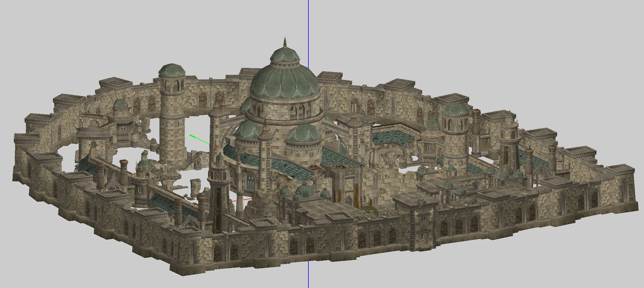Click the small cupola atop the main dome
This screenshot has height=288, width=644.
point(285,55)
